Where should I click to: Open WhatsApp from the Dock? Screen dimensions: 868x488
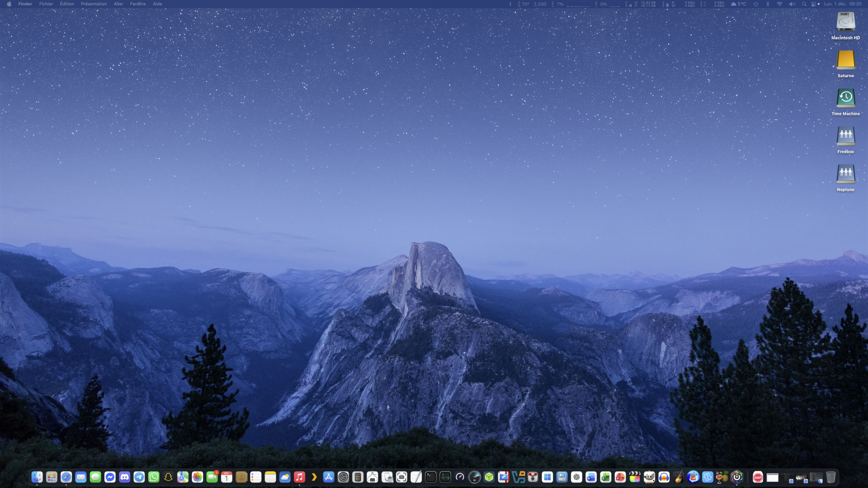click(x=154, y=477)
